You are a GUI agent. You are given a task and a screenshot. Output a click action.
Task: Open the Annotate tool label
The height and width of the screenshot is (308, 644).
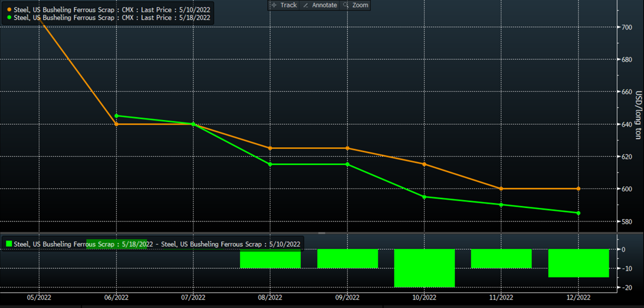[324, 5]
